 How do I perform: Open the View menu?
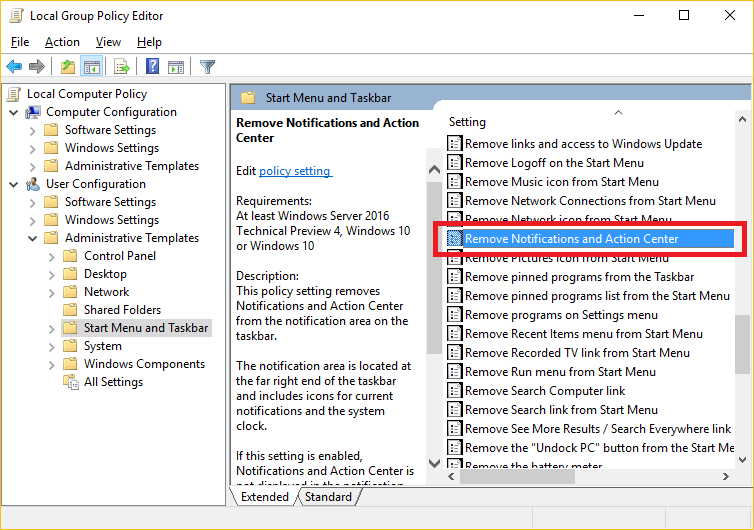108,42
